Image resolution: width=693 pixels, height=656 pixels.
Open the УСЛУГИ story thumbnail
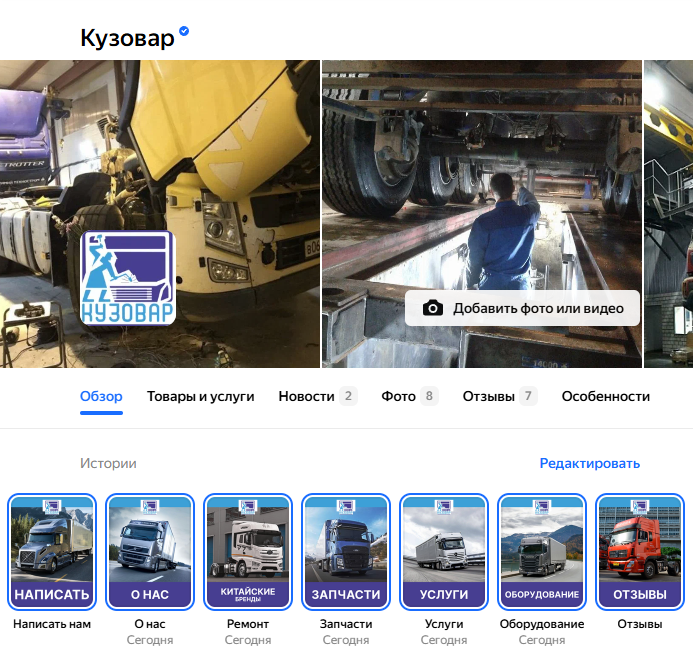[x=444, y=552]
